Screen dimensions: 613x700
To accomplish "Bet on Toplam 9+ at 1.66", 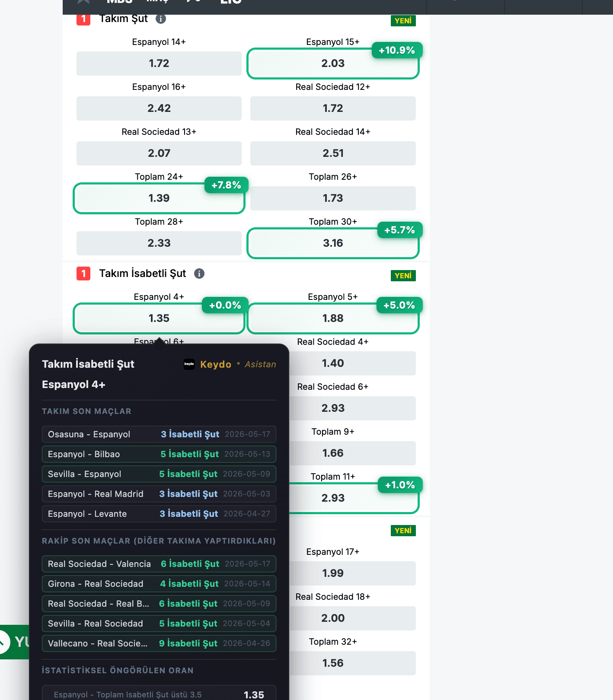I will [352, 453].
